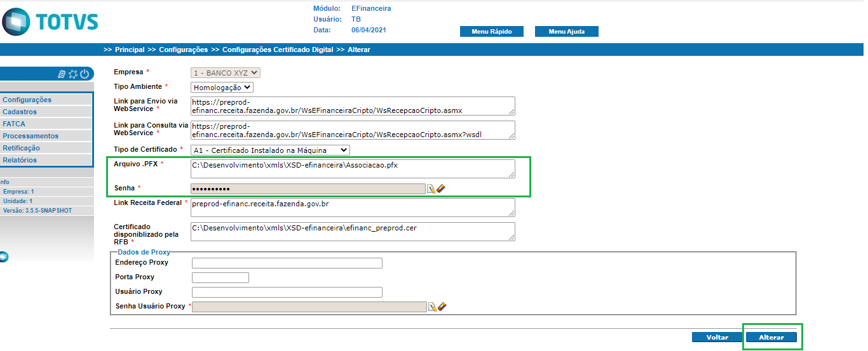Click the Usuário Proxy input field
Viewport: 868px width, 351px height.
[x=287, y=293]
